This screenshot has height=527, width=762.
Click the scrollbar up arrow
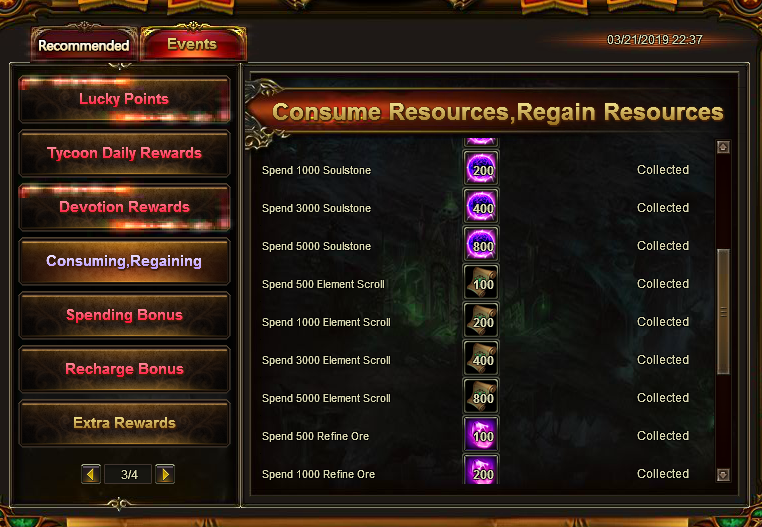click(x=723, y=147)
